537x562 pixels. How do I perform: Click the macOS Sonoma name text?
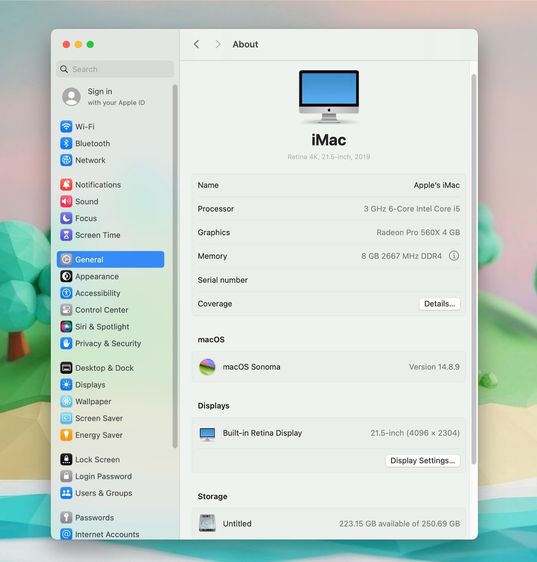tap(251, 367)
